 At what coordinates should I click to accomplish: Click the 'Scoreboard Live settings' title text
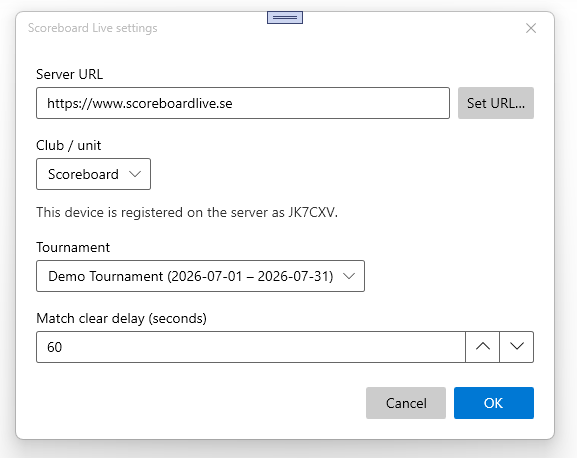[x=93, y=28]
